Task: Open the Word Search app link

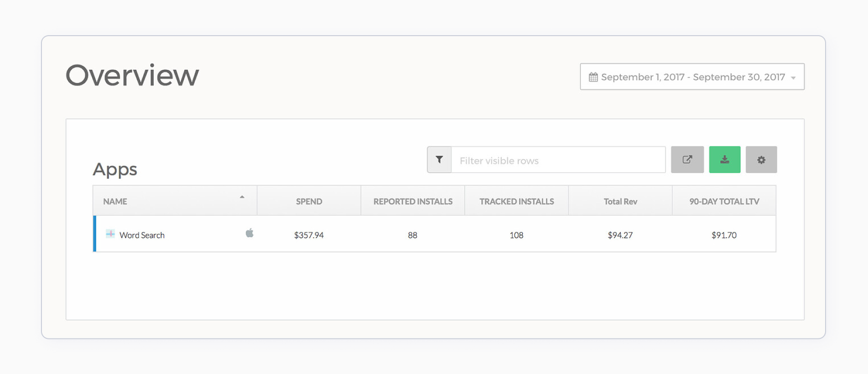Action: [x=142, y=235]
